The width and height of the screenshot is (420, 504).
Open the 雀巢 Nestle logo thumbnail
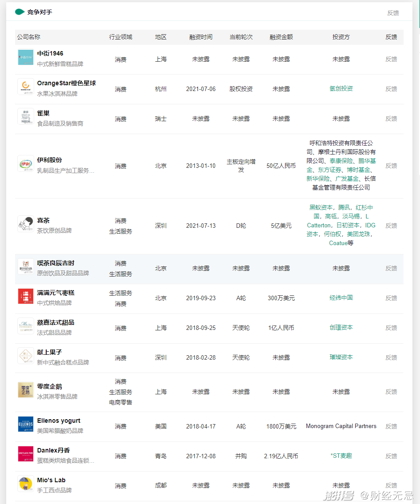(26, 117)
